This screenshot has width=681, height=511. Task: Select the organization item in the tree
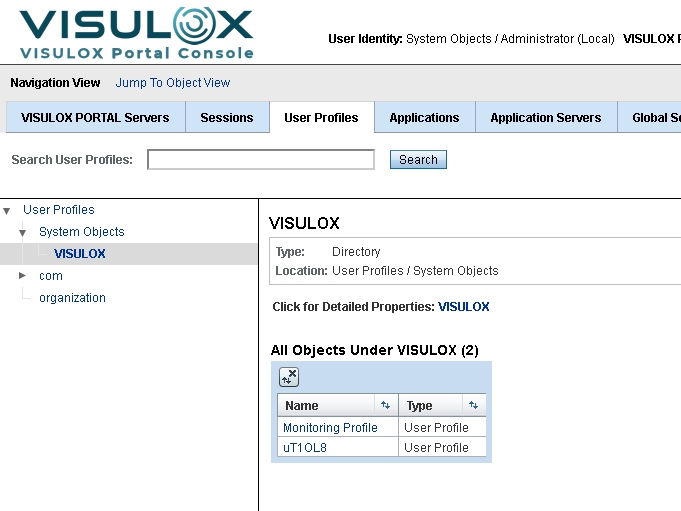72,298
